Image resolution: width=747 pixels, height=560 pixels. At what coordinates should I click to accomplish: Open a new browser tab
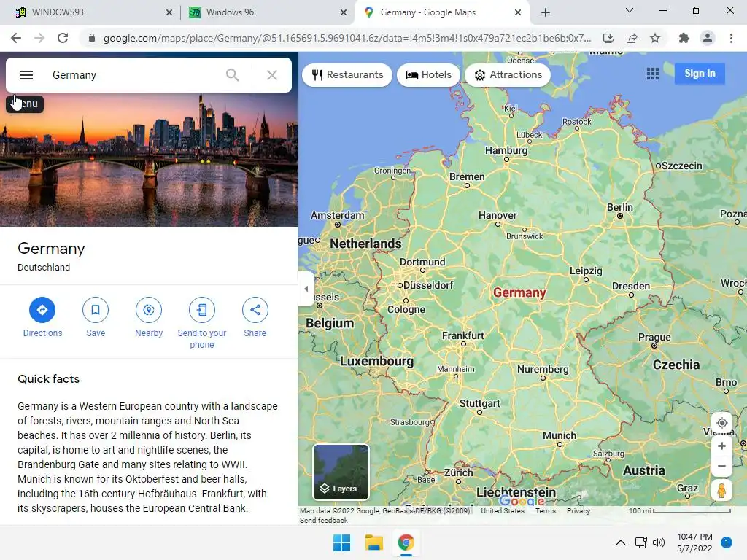tap(546, 12)
